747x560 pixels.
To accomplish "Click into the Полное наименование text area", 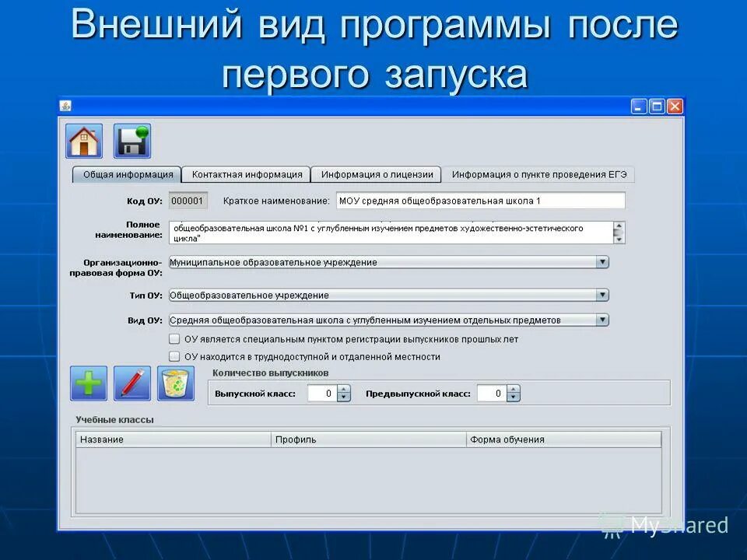I will (x=391, y=233).
